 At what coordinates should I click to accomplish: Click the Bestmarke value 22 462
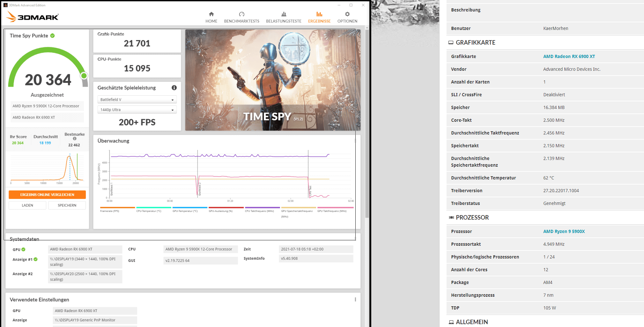74,145
